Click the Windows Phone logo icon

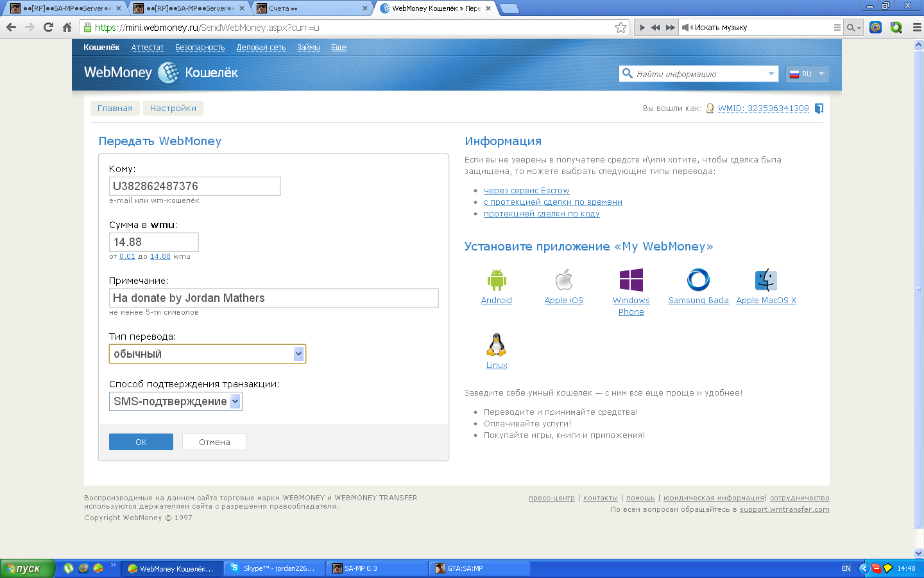click(631, 280)
